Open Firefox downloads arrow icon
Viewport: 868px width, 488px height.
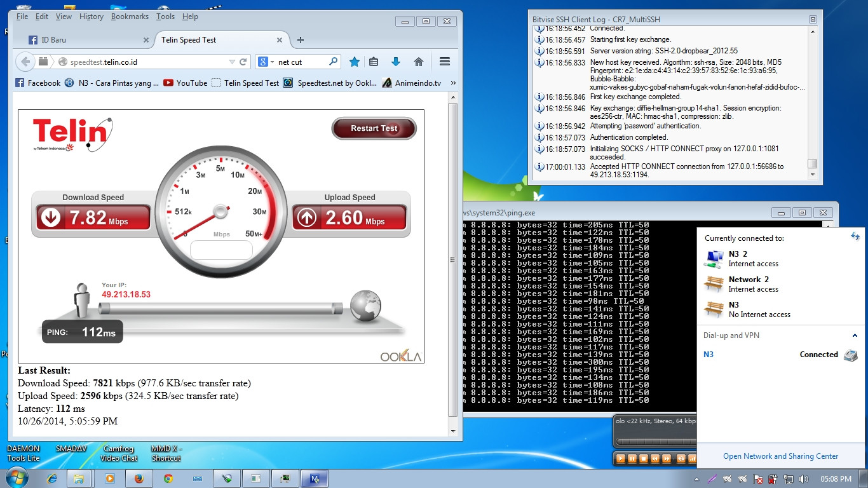click(395, 62)
